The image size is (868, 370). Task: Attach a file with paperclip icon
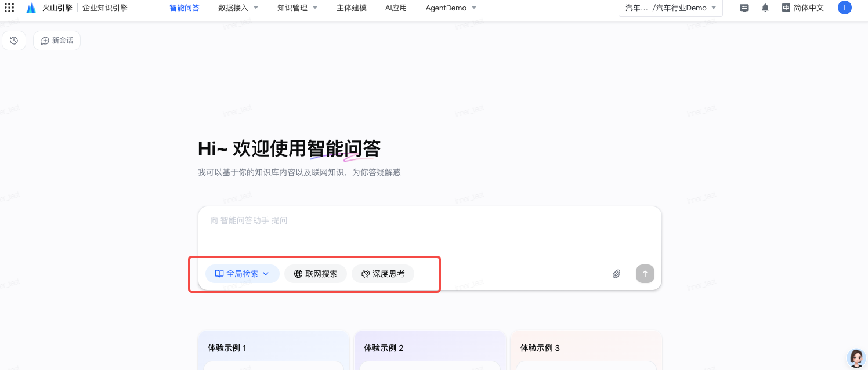[x=617, y=274]
